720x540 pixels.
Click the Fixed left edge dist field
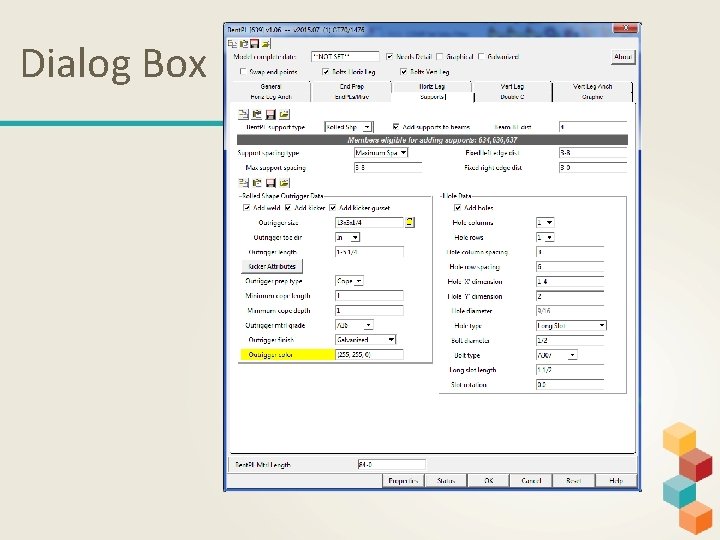(x=593, y=153)
